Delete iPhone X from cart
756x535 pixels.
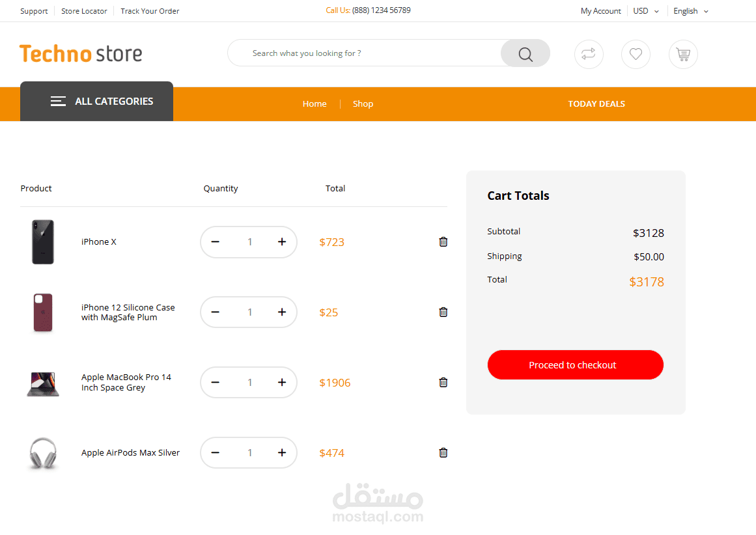[443, 242]
